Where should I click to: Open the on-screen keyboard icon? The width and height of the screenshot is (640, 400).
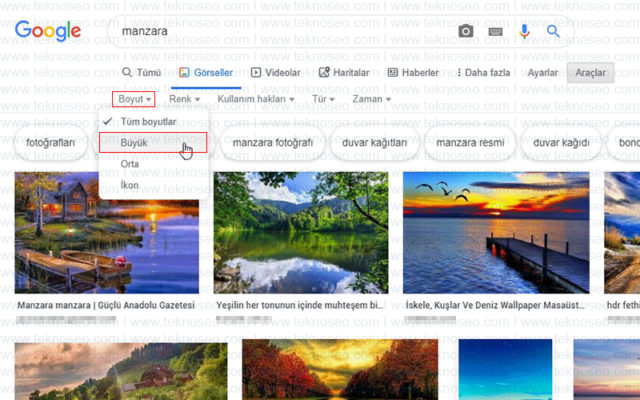(x=496, y=31)
